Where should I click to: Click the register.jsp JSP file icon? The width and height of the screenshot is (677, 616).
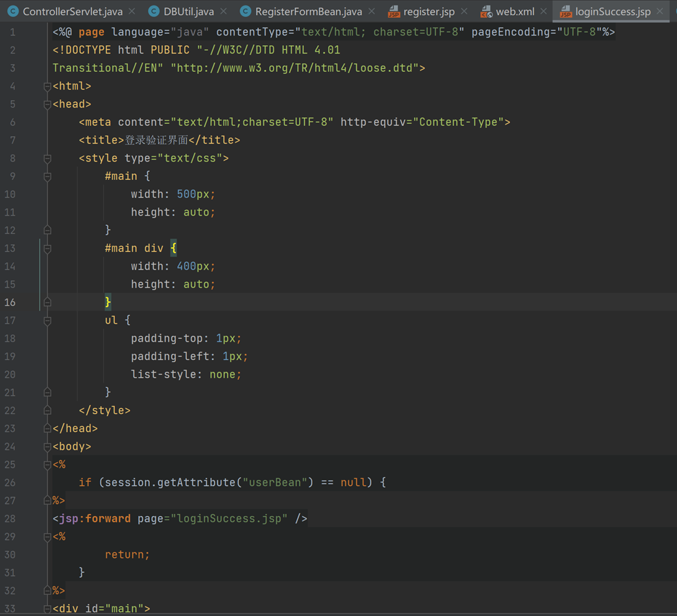click(394, 12)
